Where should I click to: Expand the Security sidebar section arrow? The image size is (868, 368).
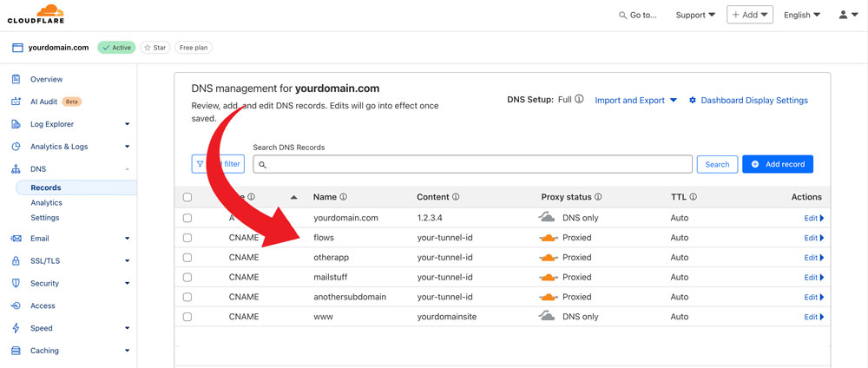(128, 283)
